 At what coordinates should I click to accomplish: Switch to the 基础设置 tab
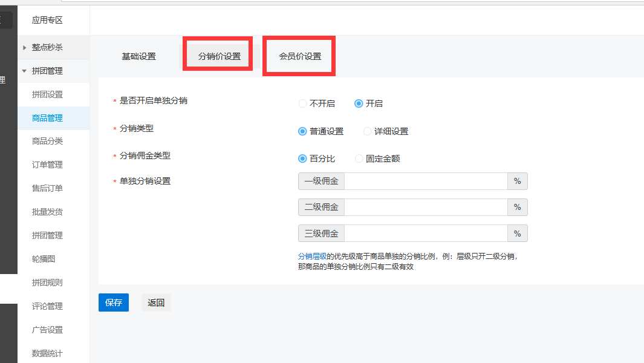click(x=138, y=56)
